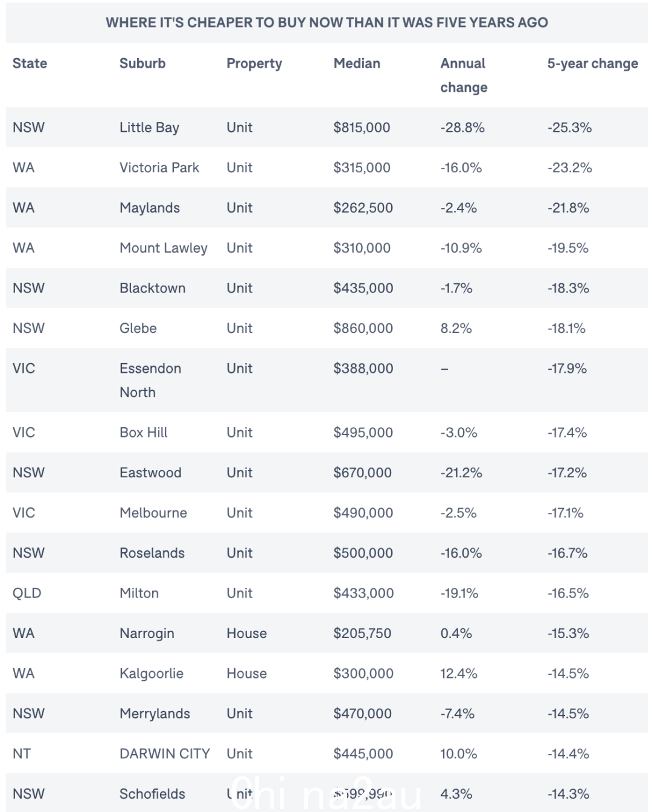Click the Property column header
This screenshot has width=652, height=812.
[254, 64]
